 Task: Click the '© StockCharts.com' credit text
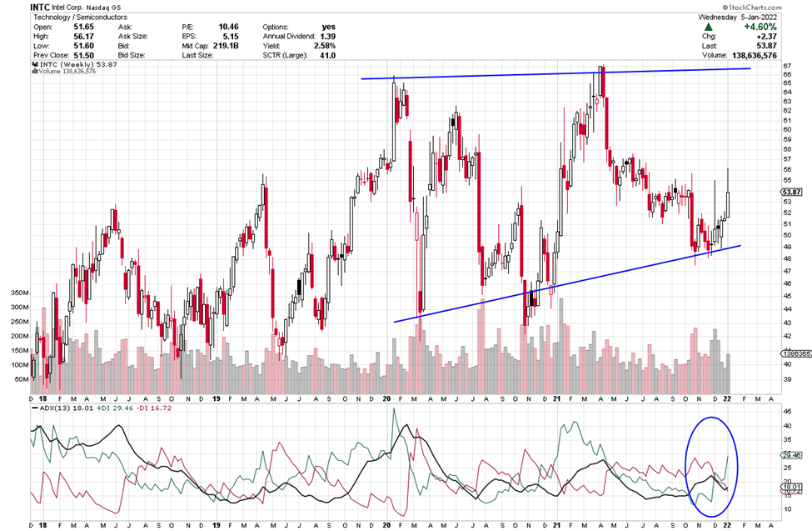pos(752,8)
